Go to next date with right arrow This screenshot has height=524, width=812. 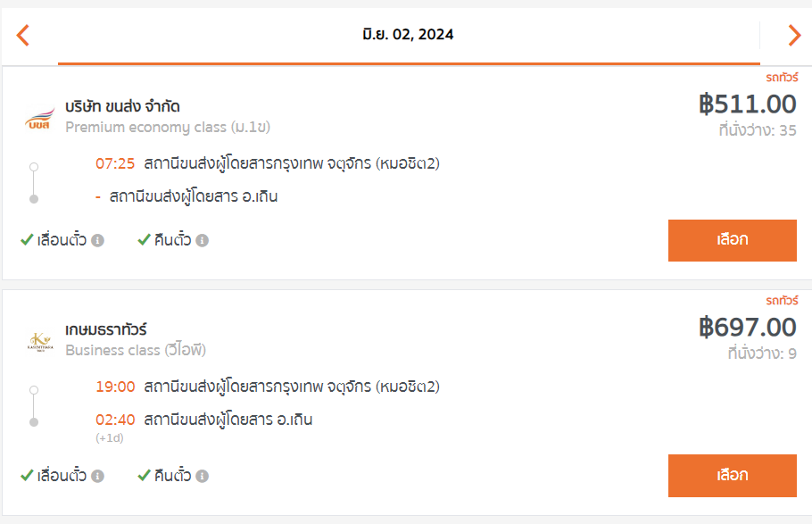(x=794, y=35)
